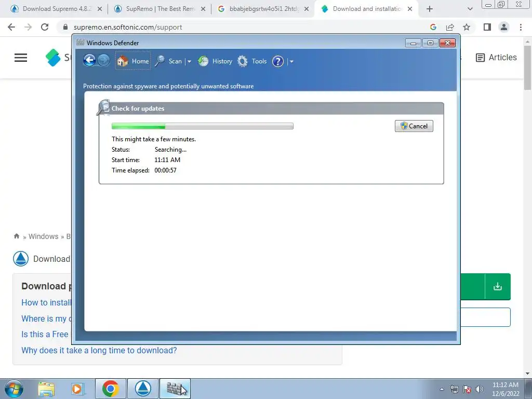The width and height of the screenshot is (532, 399).
Task: Click Windows Defender forward arrow
Action: click(x=103, y=61)
